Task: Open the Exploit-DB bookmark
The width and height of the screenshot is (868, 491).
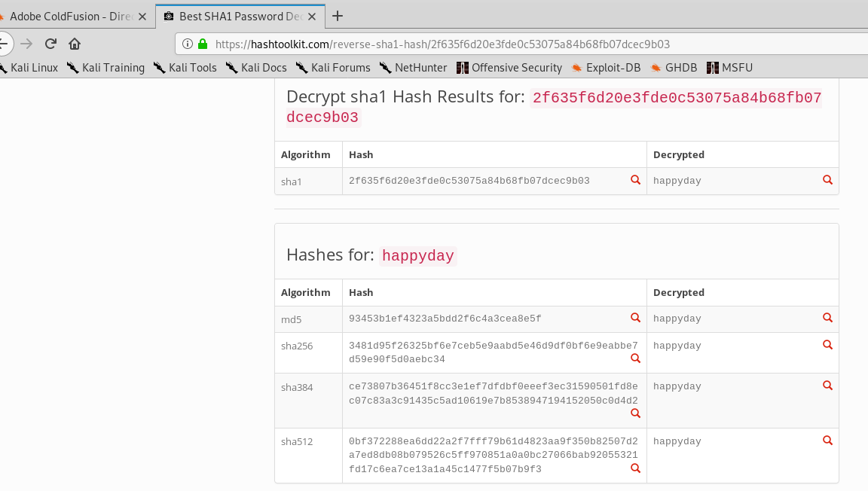Action: coord(607,68)
